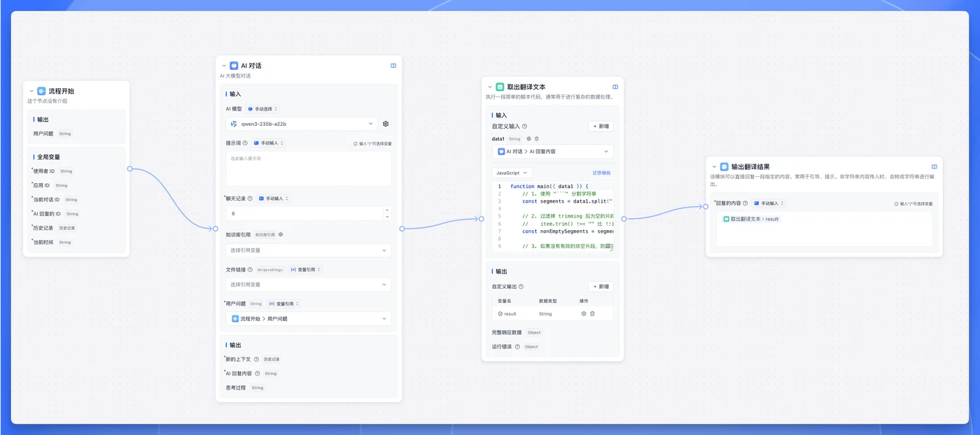Click output connector handle of AI 对话
The width and height of the screenshot is (980, 435).
point(402,228)
